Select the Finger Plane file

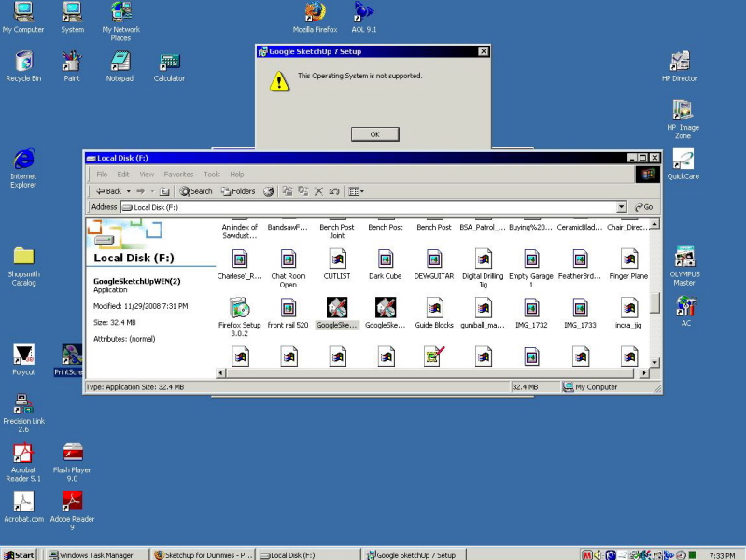coord(628,264)
